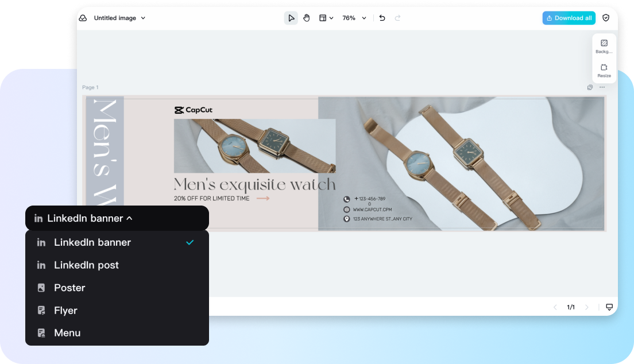Viewport: 634px width, 364px height.
Task: Open the Background panel
Action: coord(604,46)
